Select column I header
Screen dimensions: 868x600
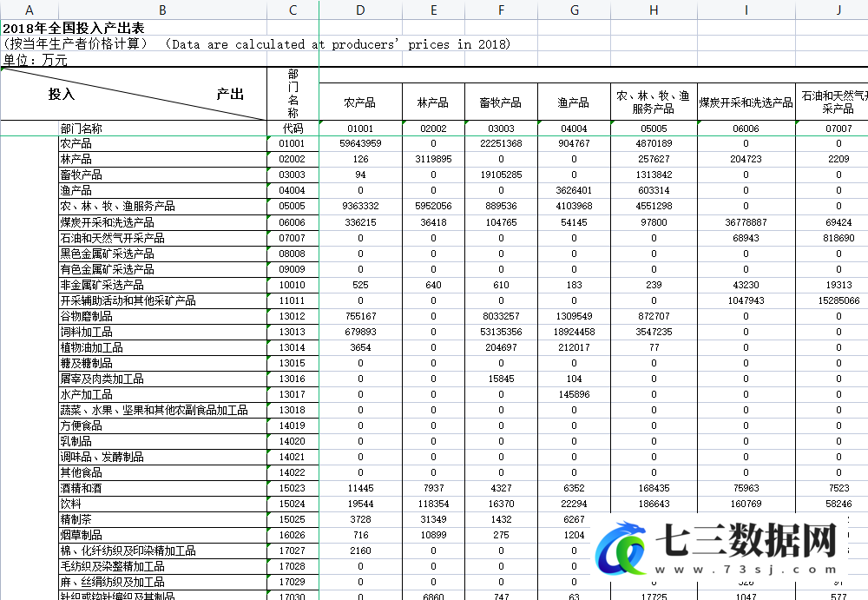[x=746, y=10]
